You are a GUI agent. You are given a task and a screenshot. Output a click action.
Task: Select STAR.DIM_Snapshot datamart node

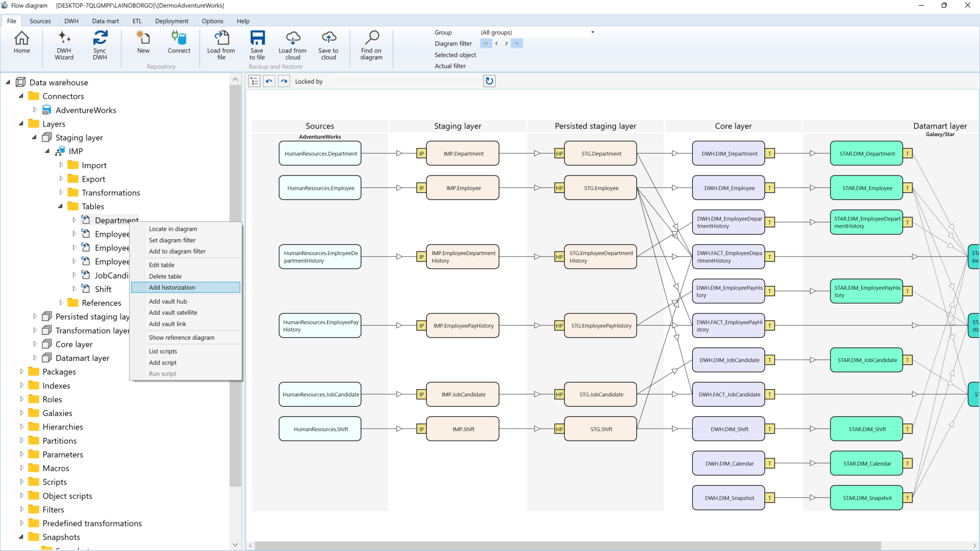(867, 498)
